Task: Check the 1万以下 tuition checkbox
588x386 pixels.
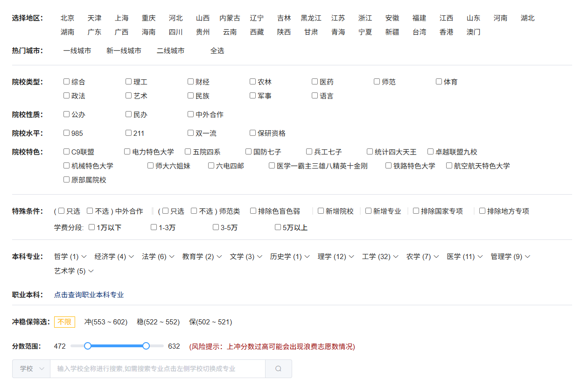Action: tap(91, 227)
